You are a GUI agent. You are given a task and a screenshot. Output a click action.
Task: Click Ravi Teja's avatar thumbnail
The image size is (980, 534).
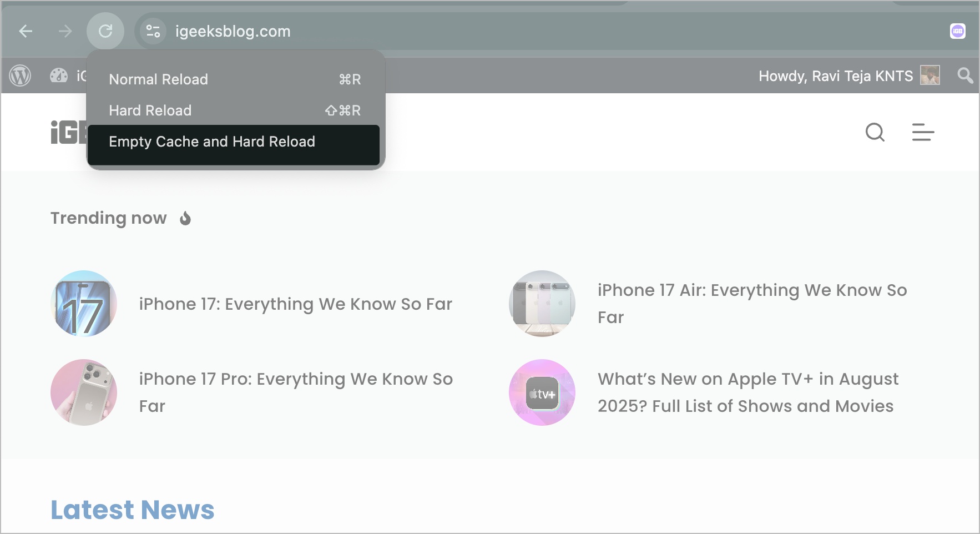(930, 75)
